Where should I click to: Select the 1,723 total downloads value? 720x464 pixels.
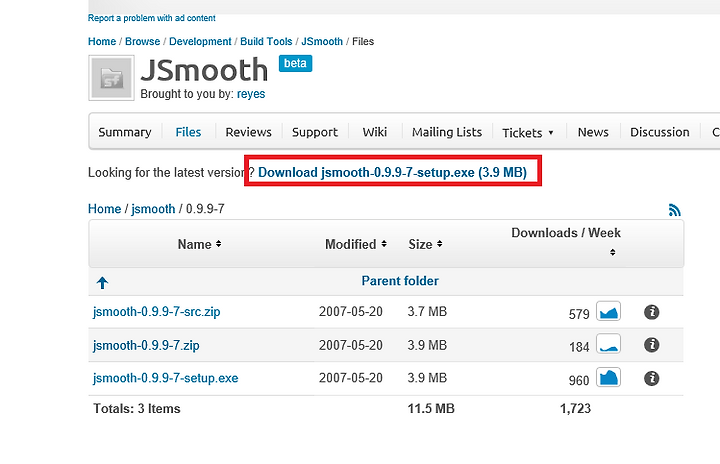(575, 408)
